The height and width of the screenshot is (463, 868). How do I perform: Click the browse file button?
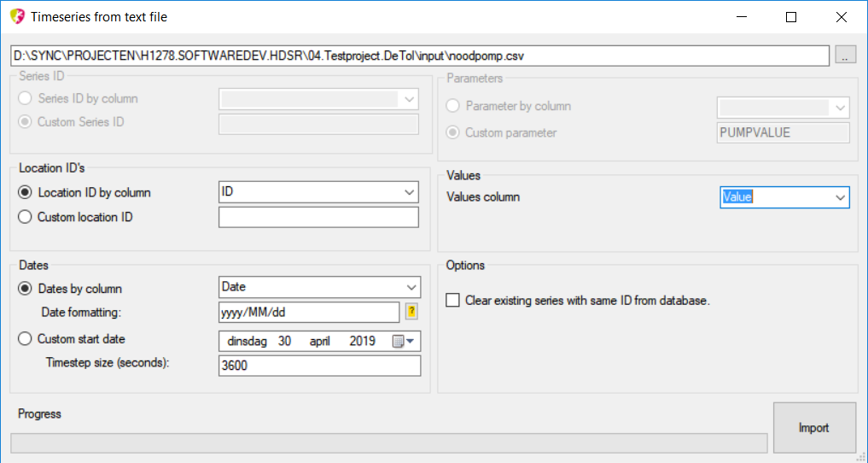(845, 56)
